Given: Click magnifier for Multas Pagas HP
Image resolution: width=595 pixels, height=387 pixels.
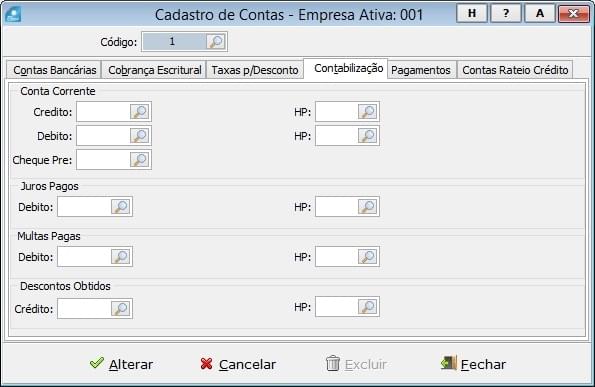Looking at the screenshot, I should click(x=367, y=256).
